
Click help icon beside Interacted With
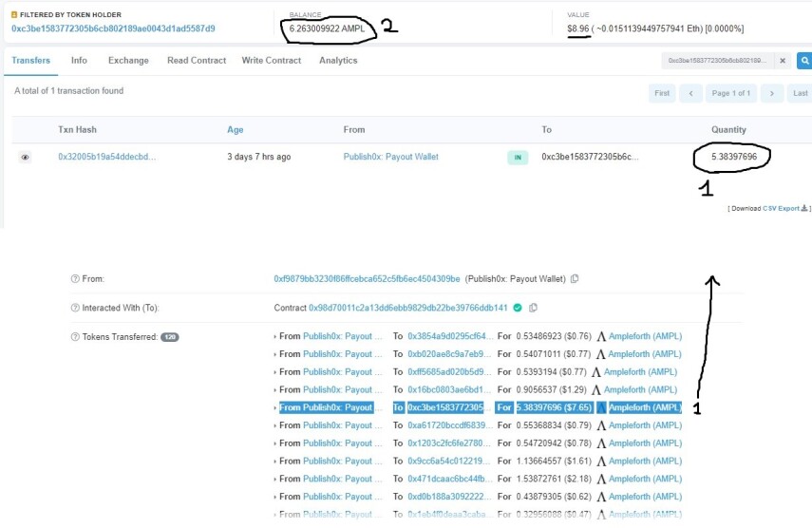coord(75,308)
